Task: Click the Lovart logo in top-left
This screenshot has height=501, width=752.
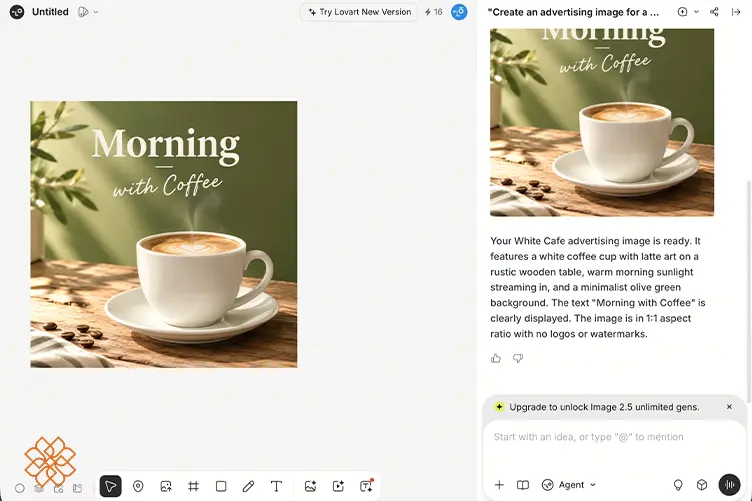Action: click(17, 12)
